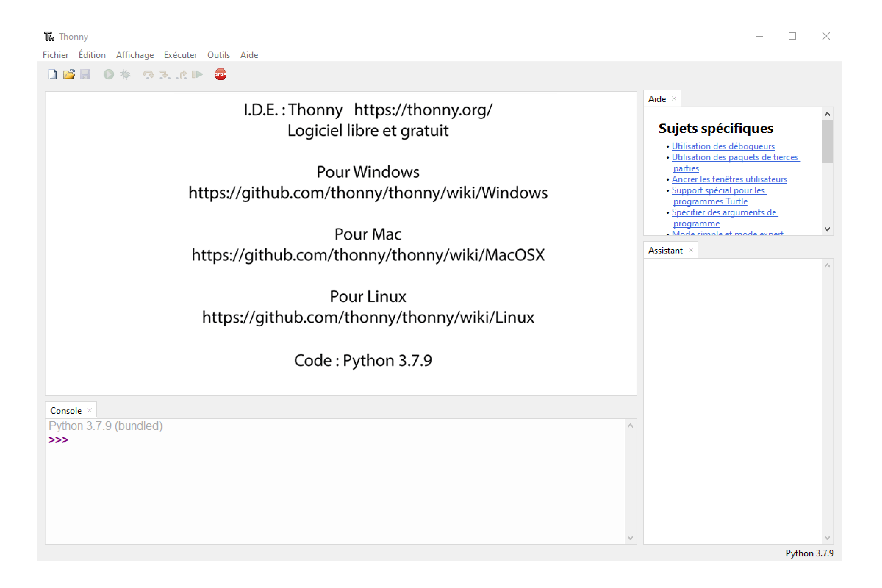Open a file with folder icon

[69, 75]
